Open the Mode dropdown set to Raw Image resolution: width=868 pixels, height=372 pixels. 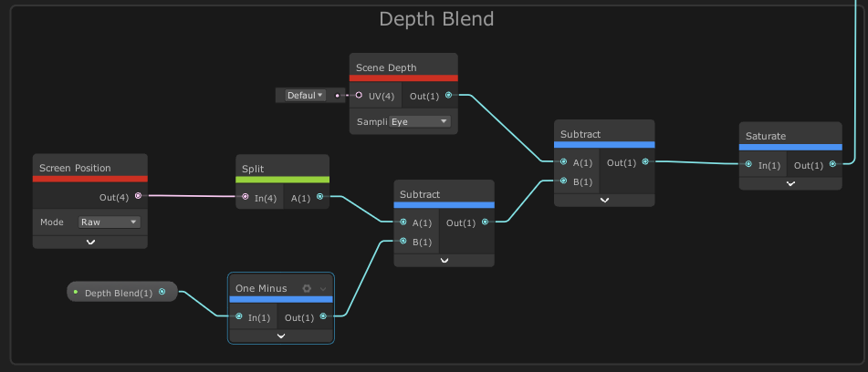pyautogui.click(x=108, y=222)
